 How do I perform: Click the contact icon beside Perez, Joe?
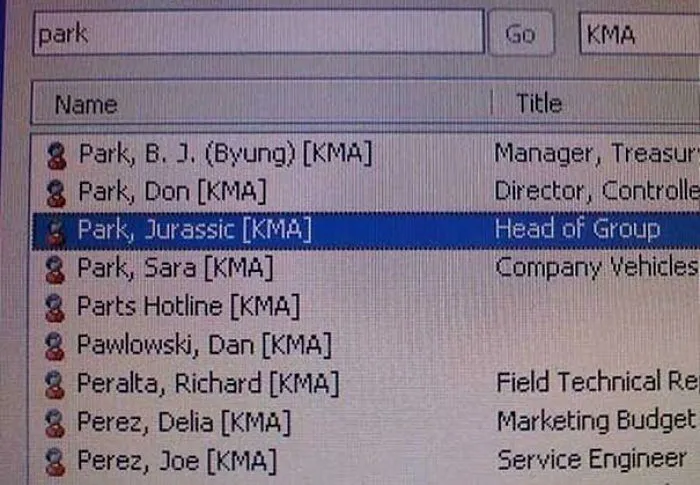55,462
